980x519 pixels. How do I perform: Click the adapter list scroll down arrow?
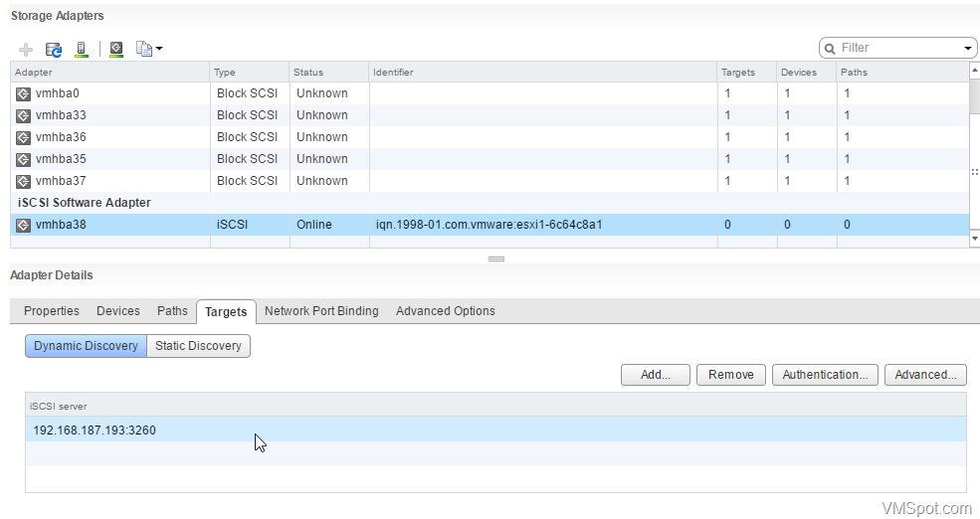coord(974,239)
